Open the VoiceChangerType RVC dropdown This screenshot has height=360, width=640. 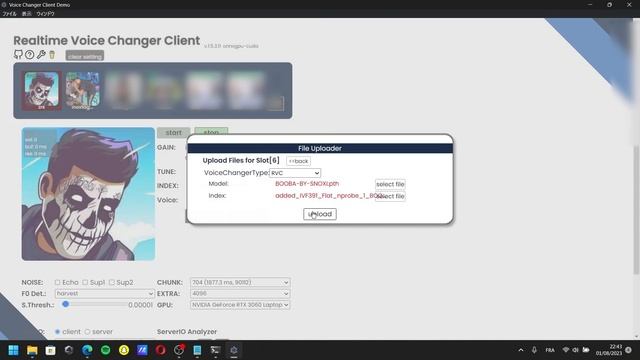coord(295,173)
